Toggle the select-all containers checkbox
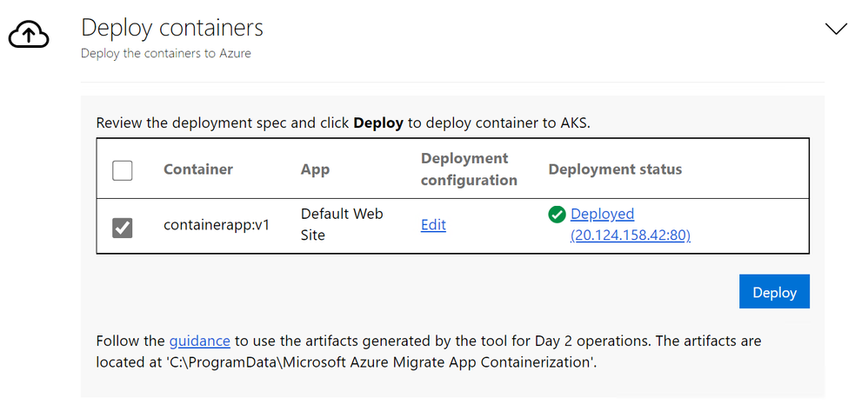Screen dimensions: 868x404 pos(123,170)
